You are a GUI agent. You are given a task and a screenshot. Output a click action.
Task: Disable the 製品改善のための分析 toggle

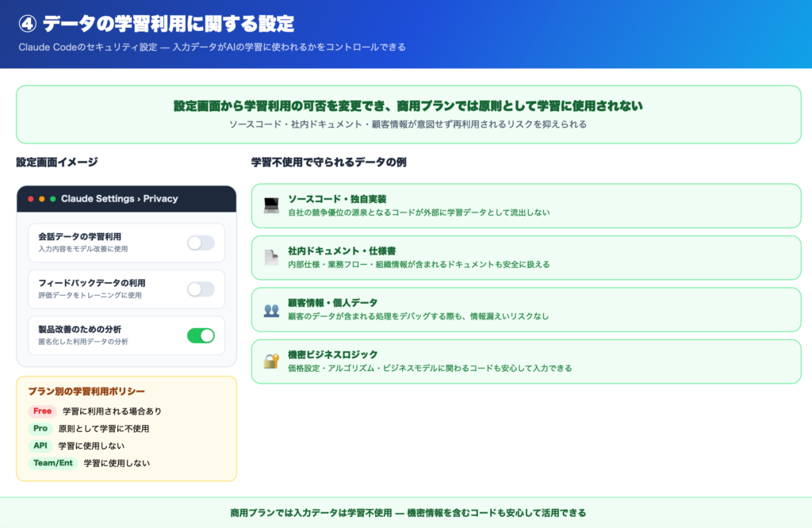(201, 335)
